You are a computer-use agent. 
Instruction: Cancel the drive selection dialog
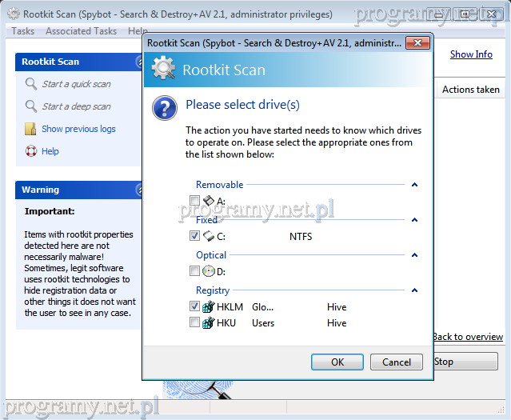tap(397, 362)
